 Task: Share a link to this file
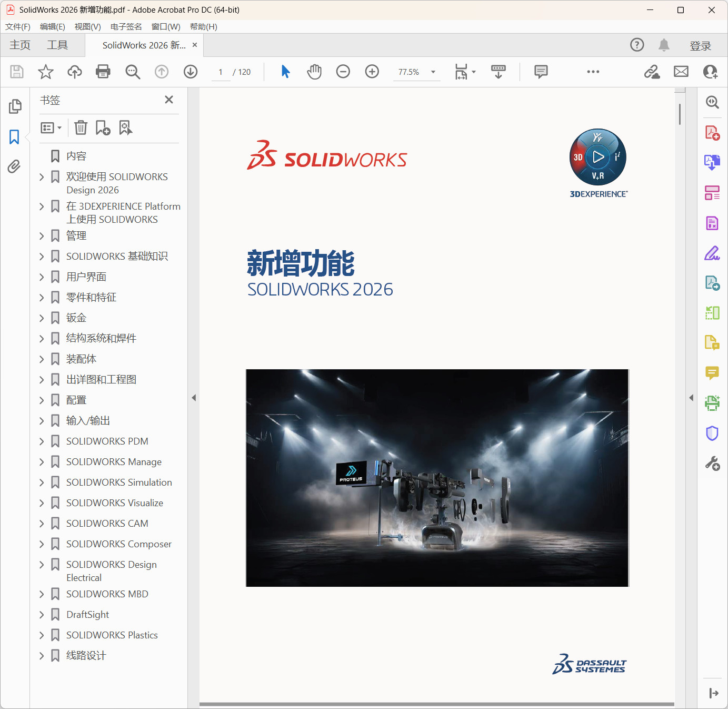click(x=652, y=72)
